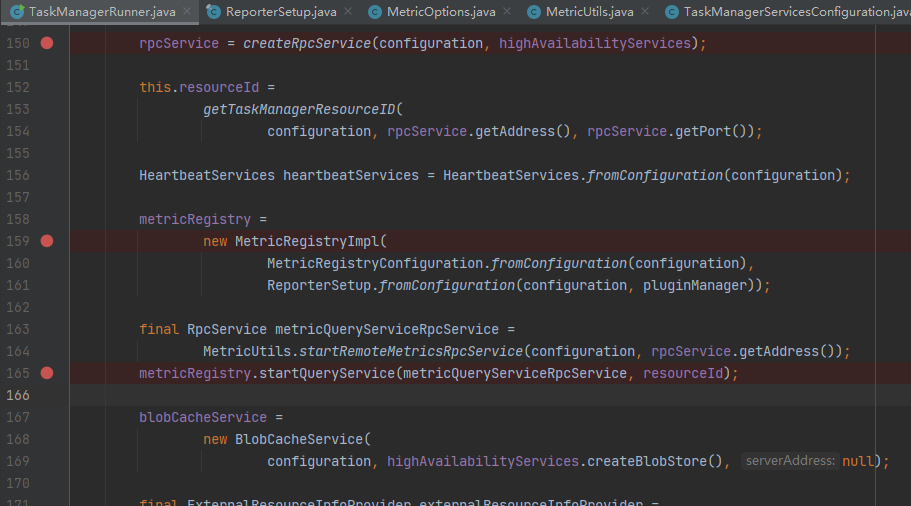Click metricQueryServiceRpcService declaration on line 163

point(387,329)
